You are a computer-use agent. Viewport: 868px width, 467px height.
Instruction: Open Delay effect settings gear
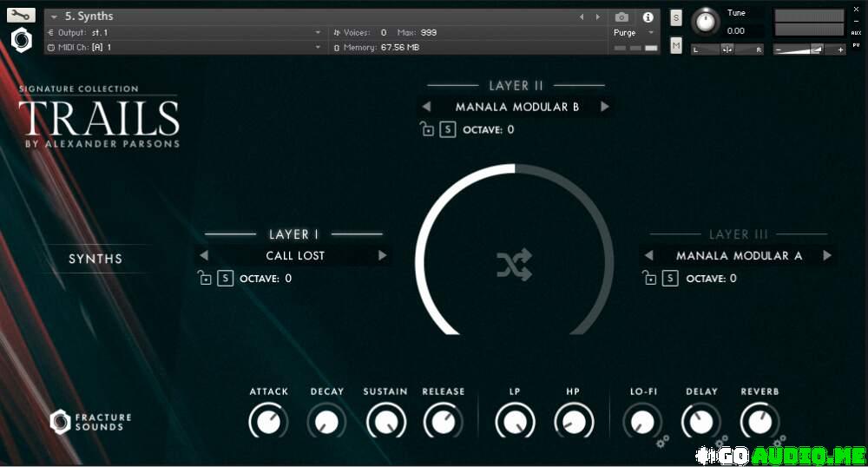tap(720, 440)
